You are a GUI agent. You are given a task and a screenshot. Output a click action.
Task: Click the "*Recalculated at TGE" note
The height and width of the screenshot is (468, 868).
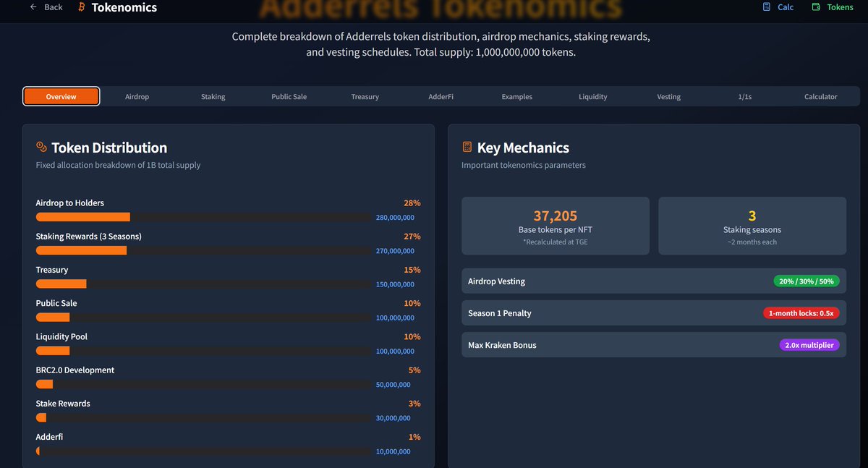[x=556, y=242]
